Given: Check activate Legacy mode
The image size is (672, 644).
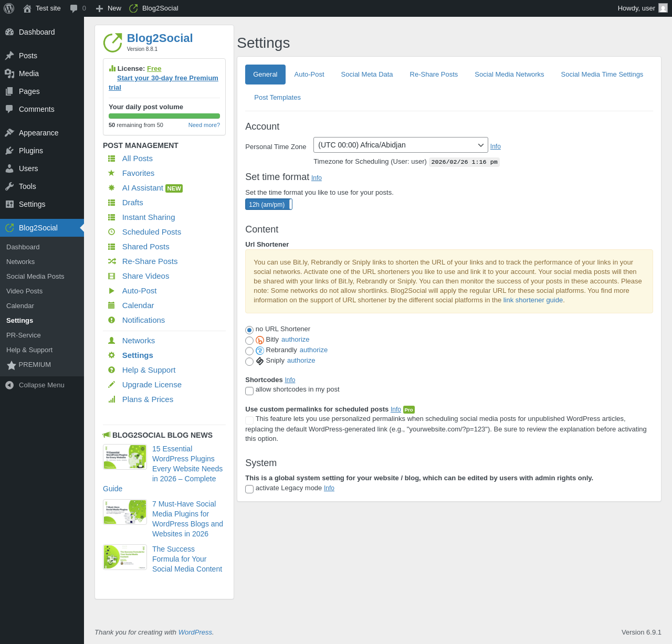Looking at the screenshot, I should click(249, 489).
